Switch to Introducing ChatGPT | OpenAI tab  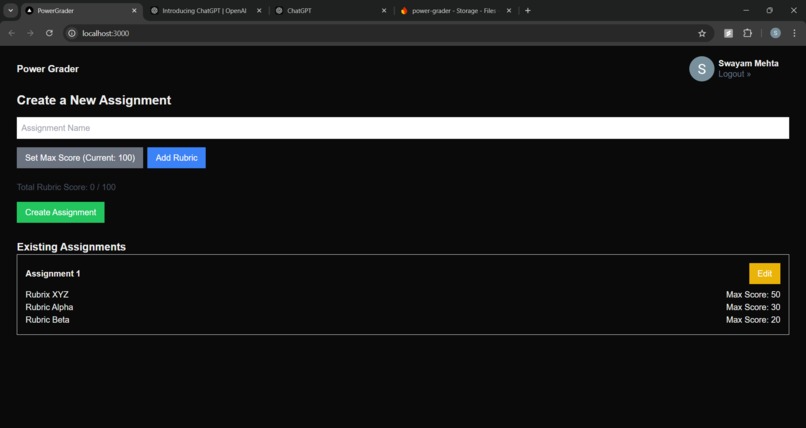205,10
